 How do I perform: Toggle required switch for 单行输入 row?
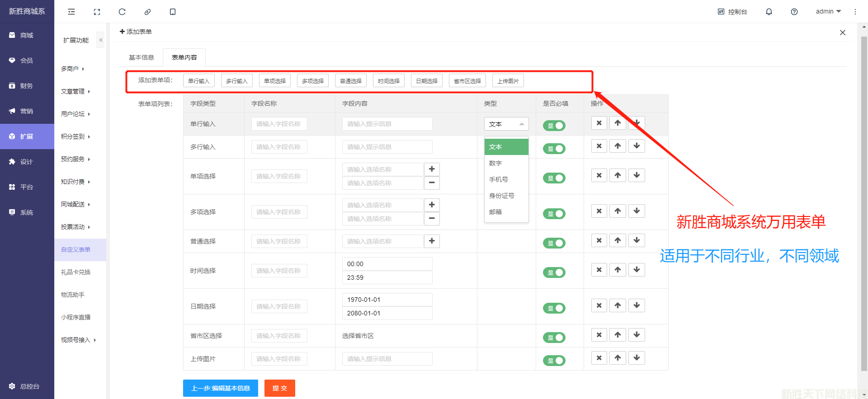click(x=554, y=126)
